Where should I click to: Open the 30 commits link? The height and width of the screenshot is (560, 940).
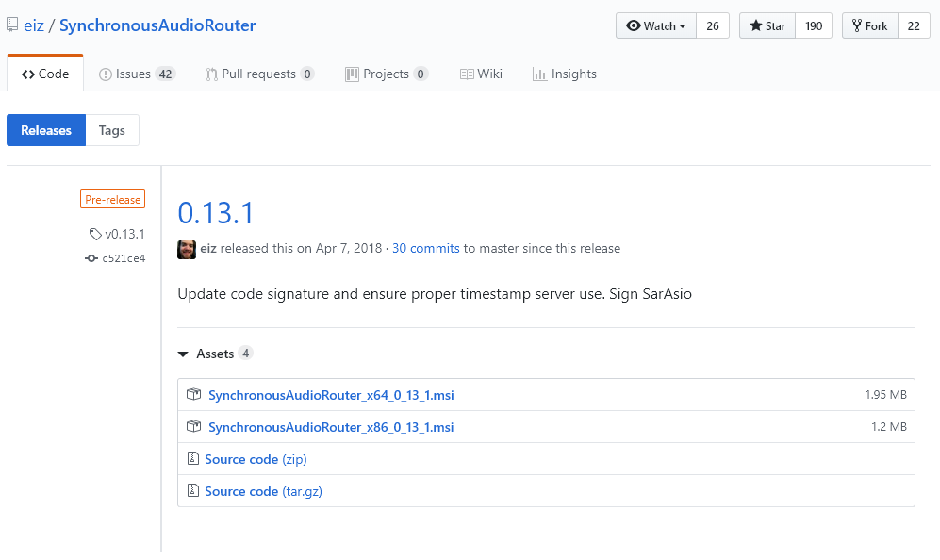point(425,248)
